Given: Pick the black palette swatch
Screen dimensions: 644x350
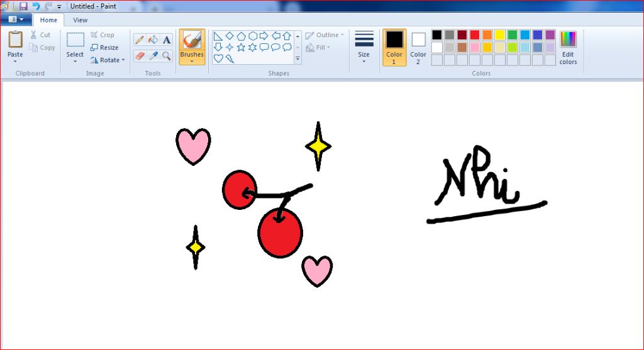Looking at the screenshot, I should pyautogui.click(x=437, y=35).
